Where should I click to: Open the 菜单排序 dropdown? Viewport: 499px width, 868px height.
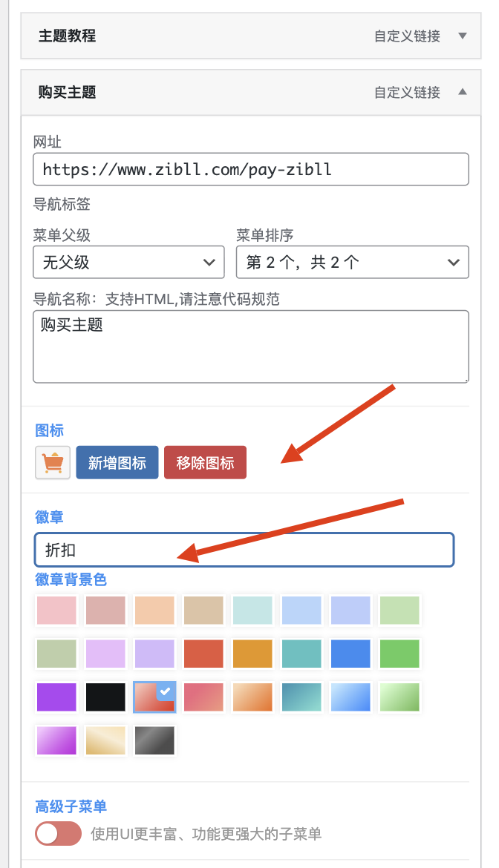pyautogui.click(x=352, y=262)
